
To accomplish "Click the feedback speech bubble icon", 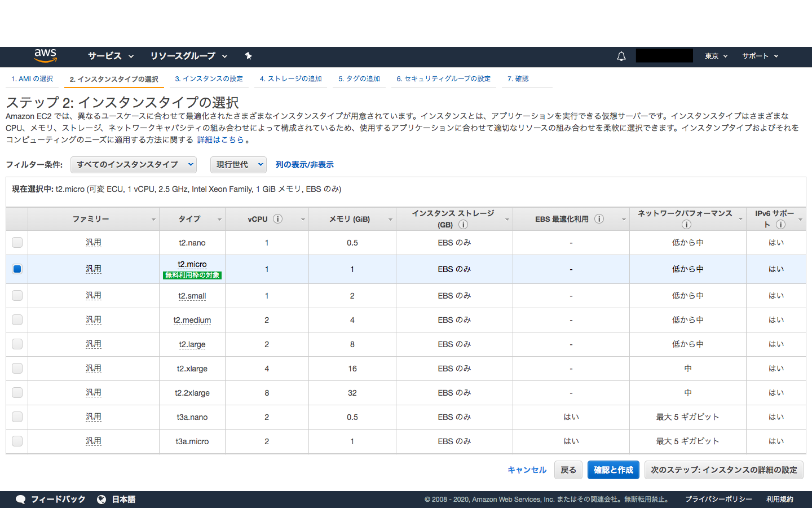I will coord(21,500).
